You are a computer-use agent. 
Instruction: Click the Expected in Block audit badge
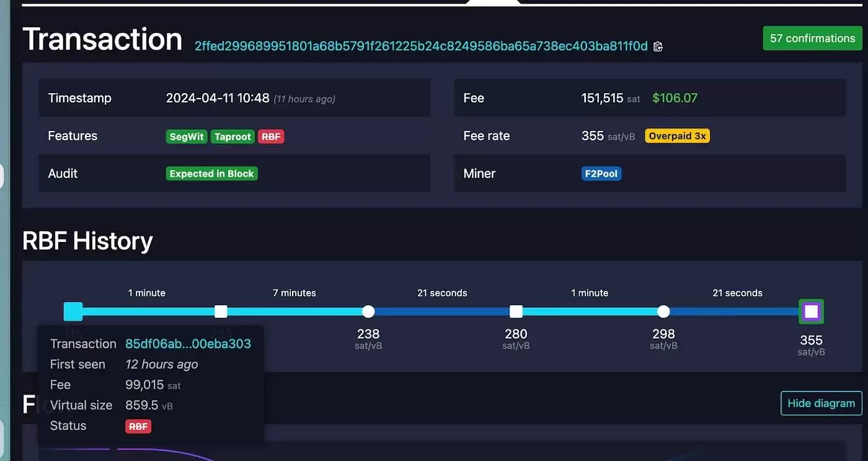pyautogui.click(x=211, y=173)
